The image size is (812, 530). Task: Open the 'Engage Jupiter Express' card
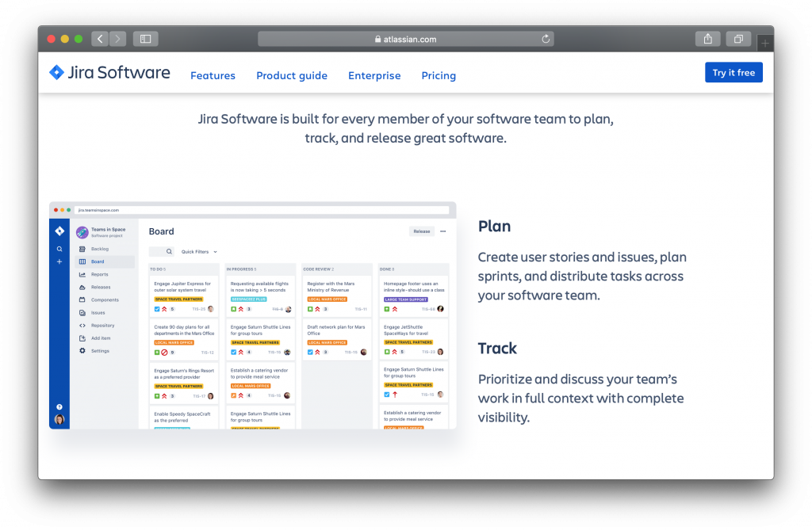(x=183, y=296)
